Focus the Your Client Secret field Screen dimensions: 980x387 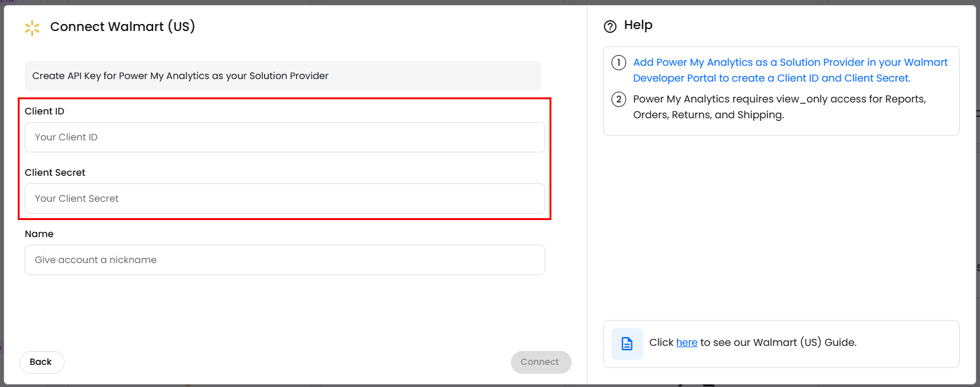pyautogui.click(x=284, y=199)
